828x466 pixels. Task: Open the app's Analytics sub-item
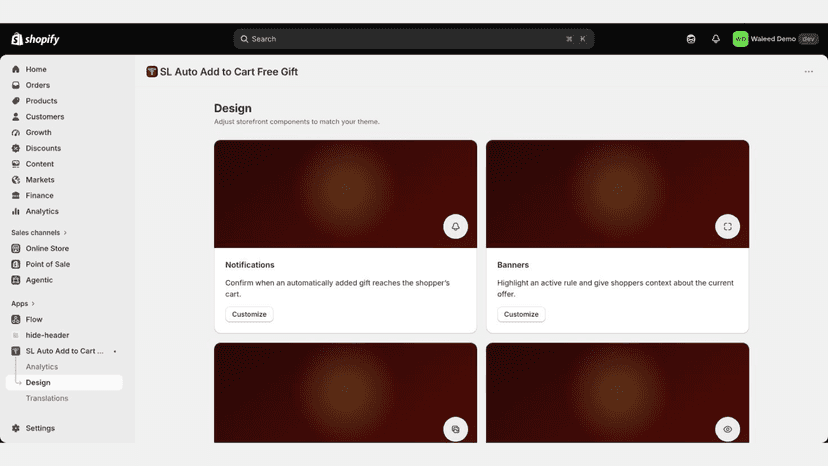pos(42,367)
